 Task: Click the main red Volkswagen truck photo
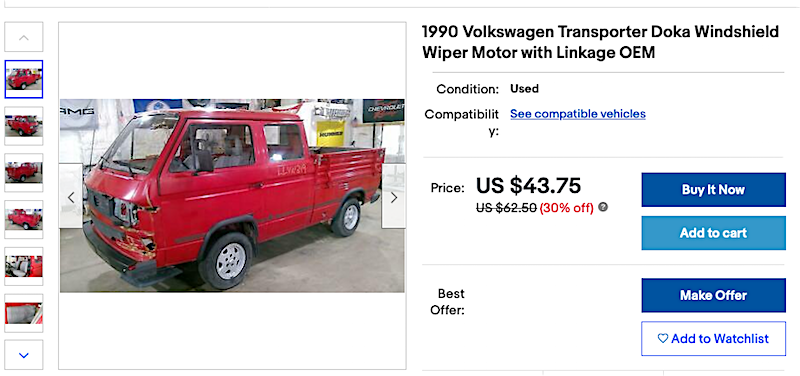pyautogui.click(x=232, y=195)
